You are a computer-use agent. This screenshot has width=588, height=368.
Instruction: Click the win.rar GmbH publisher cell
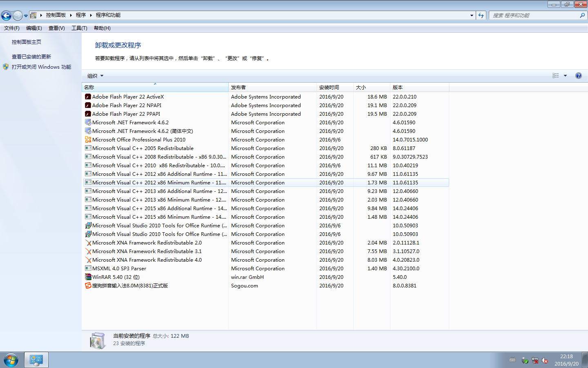click(247, 277)
